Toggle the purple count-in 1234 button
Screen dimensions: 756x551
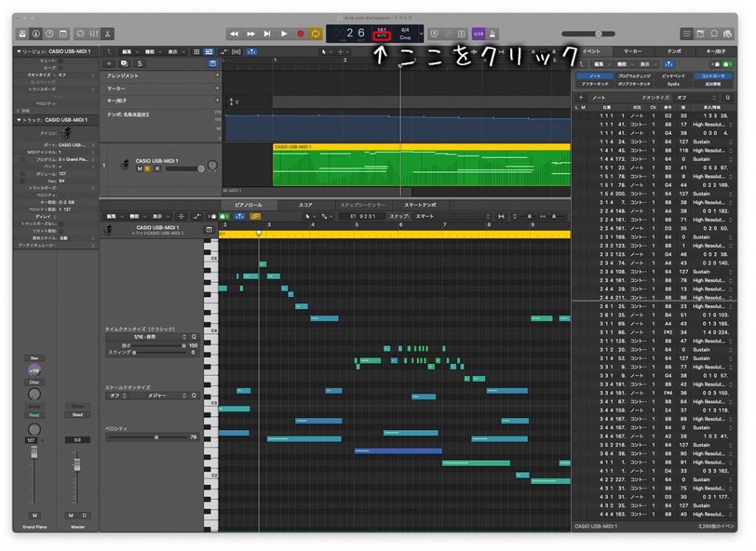(478, 34)
